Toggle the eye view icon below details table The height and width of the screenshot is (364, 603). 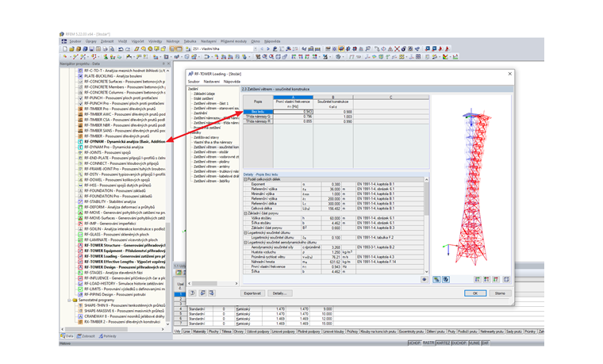coord(424,279)
